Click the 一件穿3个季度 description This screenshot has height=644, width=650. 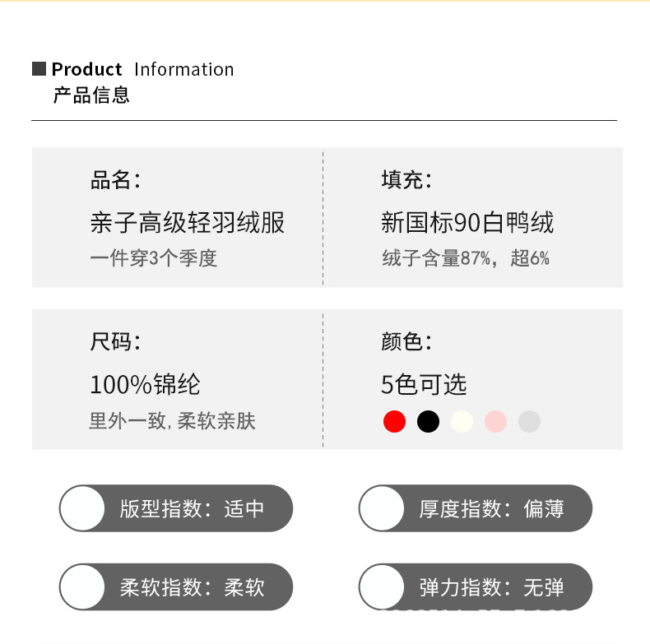coord(153,258)
